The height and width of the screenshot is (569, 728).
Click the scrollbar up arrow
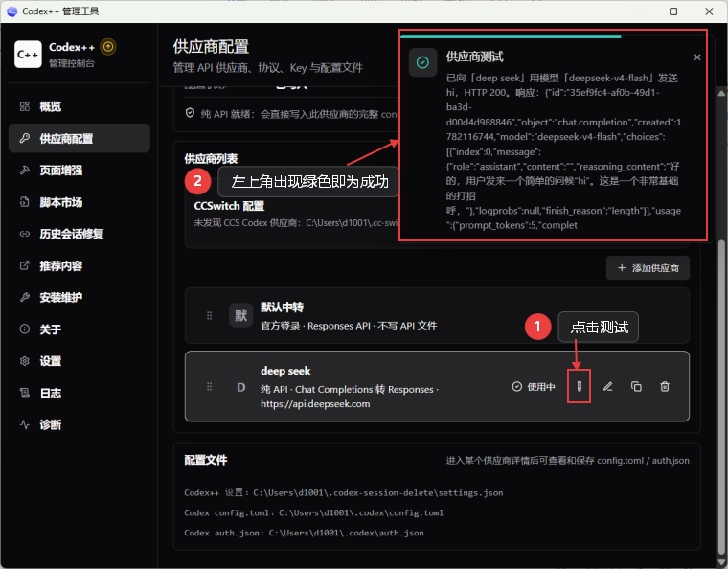(721, 93)
